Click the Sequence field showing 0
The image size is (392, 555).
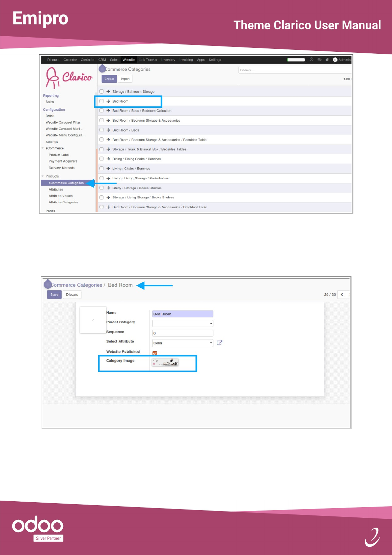[x=182, y=333]
